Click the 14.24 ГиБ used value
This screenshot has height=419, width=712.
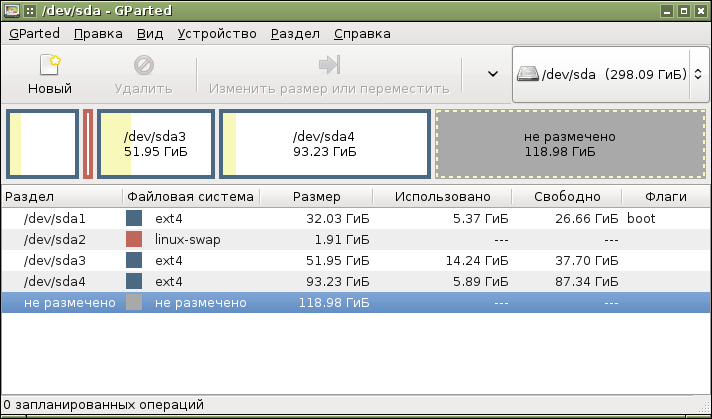click(477, 261)
